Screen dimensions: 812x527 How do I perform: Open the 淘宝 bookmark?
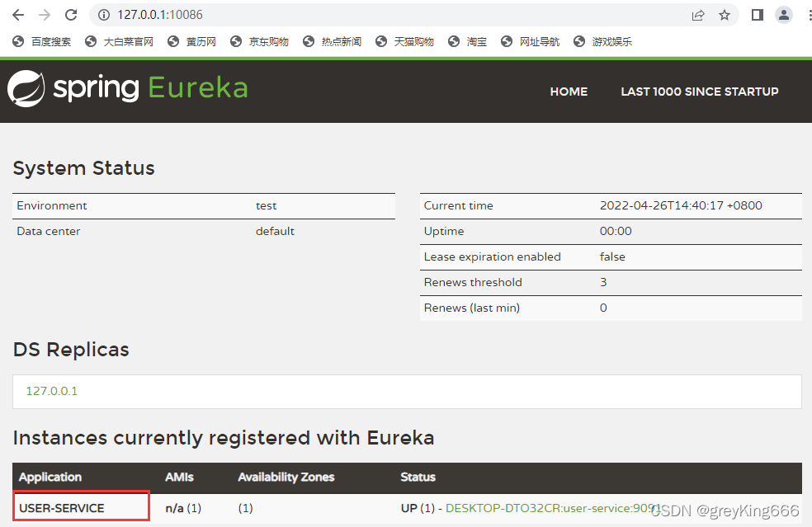467,42
